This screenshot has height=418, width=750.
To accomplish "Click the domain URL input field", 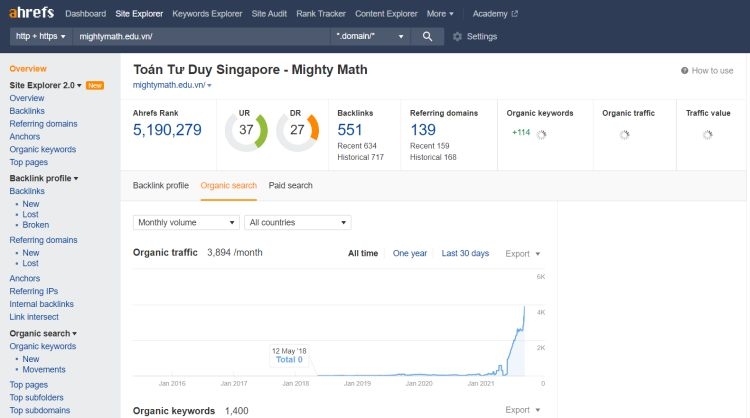I will coord(201,36).
